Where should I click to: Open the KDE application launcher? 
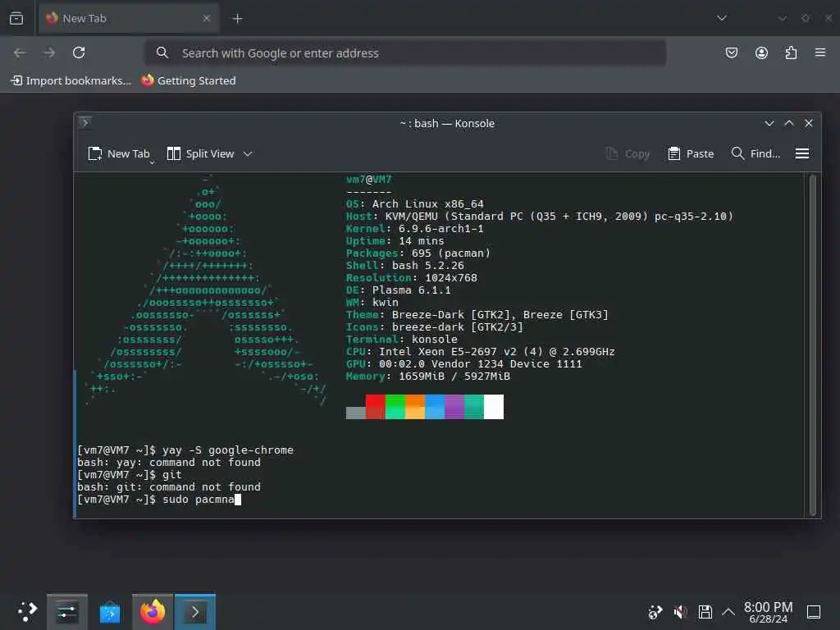27,611
